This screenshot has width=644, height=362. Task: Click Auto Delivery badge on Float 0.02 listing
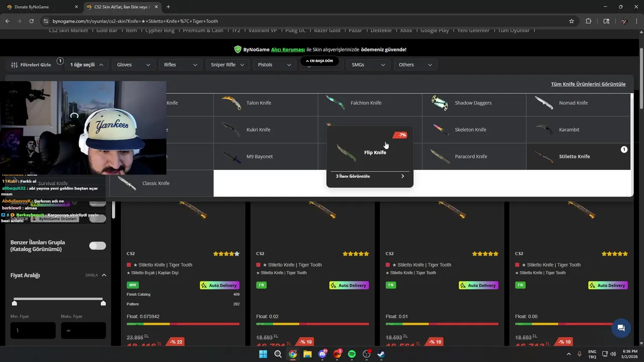pos(349,285)
